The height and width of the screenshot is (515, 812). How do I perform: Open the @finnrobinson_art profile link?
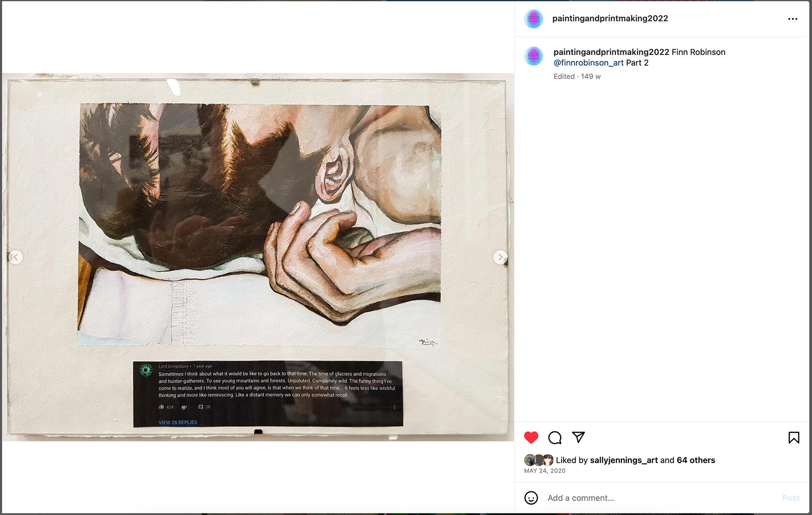[588, 63]
